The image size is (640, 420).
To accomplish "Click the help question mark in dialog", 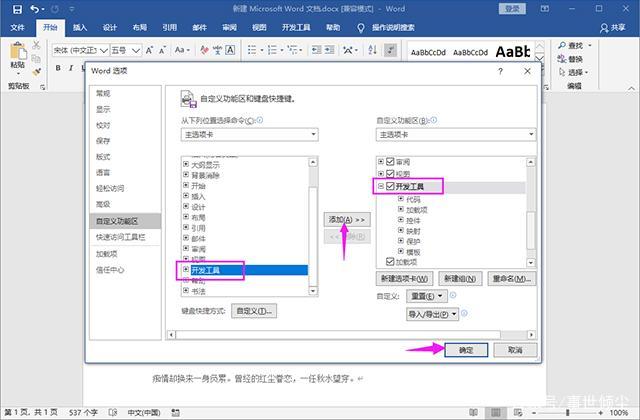I will point(500,71).
